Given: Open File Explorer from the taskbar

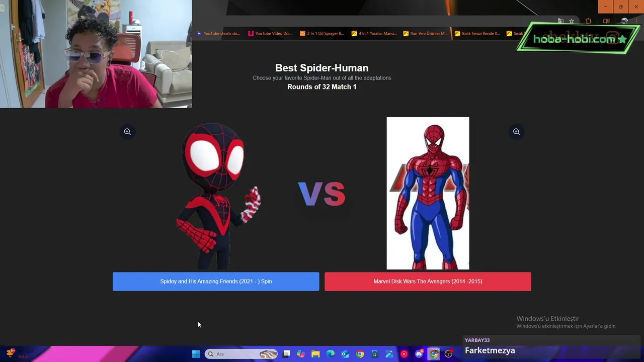Looking at the screenshot, I should coord(315,354).
